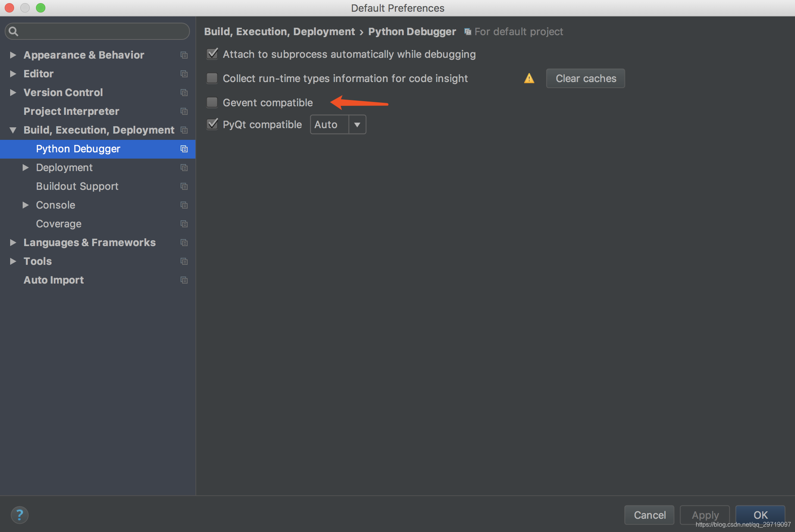Enable the Gevent compatible checkbox

coord(212,102)
